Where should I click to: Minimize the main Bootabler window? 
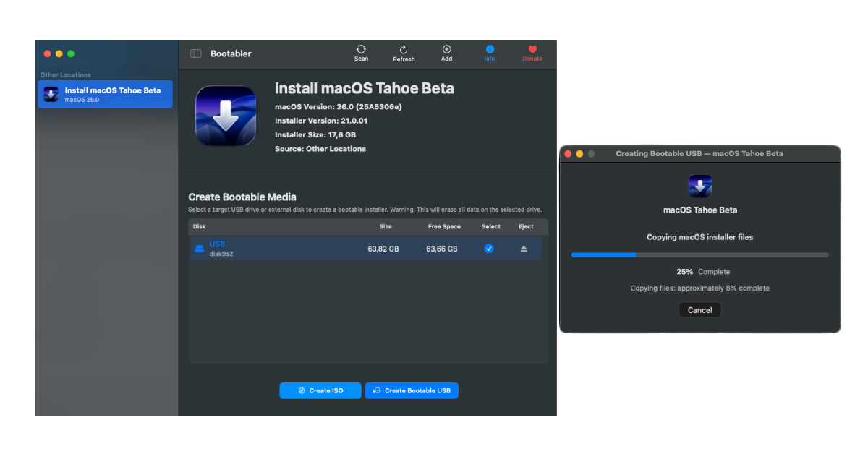(x=59, y=53)
